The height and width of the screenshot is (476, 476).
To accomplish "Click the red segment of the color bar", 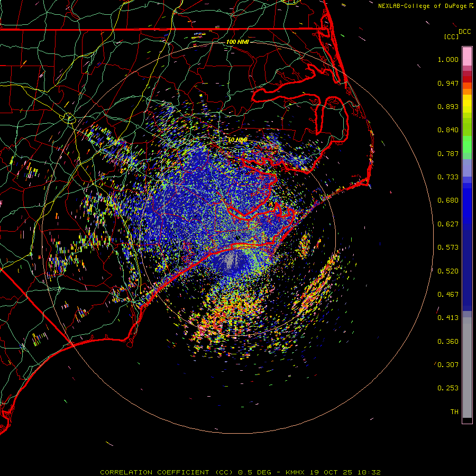I will pyautogui.click(x=467, y=79).
